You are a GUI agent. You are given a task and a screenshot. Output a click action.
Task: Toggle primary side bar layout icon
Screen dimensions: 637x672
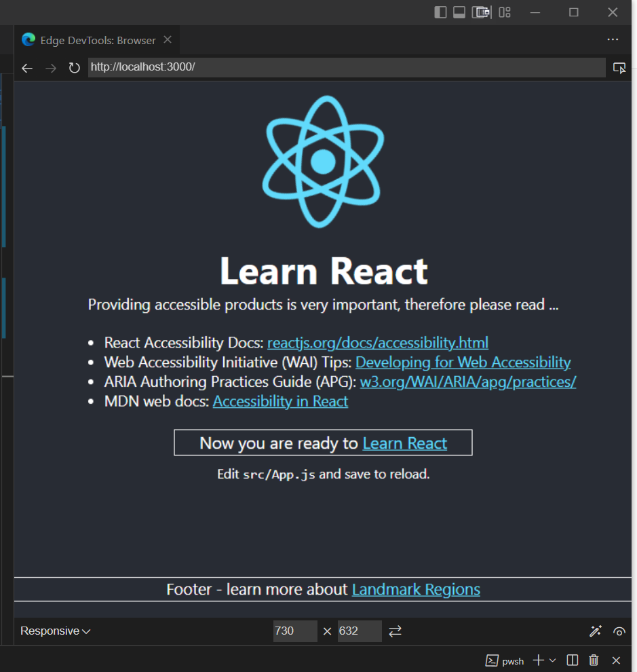[440, 12]
